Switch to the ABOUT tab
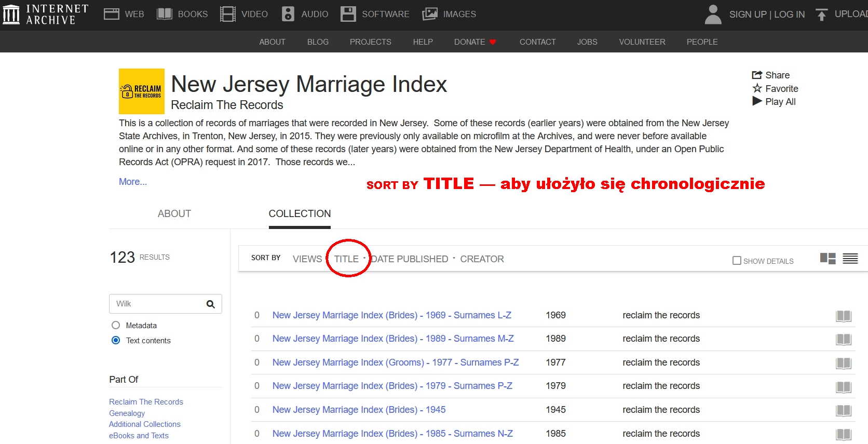Image resolution: width=868 pixels, height=444 pixels. pyautogui.click(x=174, y=213)
